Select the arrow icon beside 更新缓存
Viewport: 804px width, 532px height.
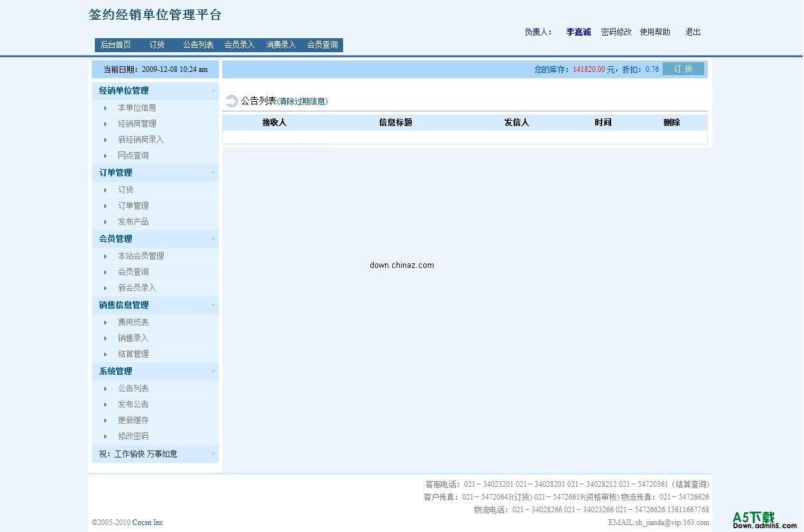(x=105, y=420)
